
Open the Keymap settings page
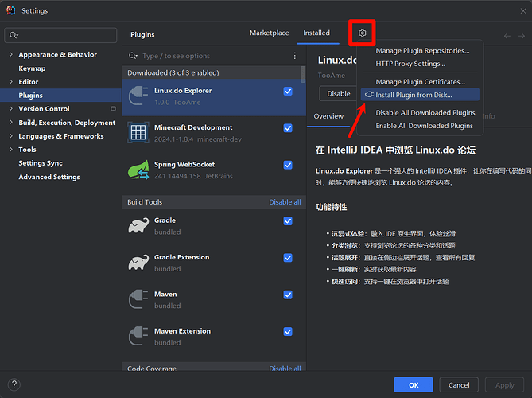(x=32, y=68)
